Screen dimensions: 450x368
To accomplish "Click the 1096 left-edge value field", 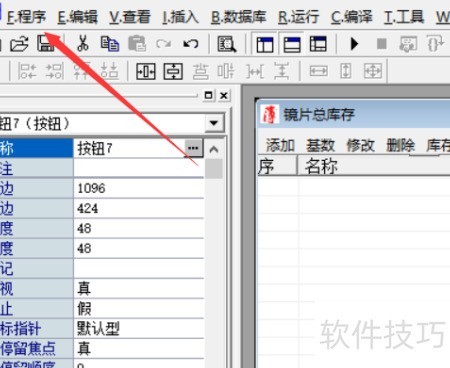I will coord(138,188).
